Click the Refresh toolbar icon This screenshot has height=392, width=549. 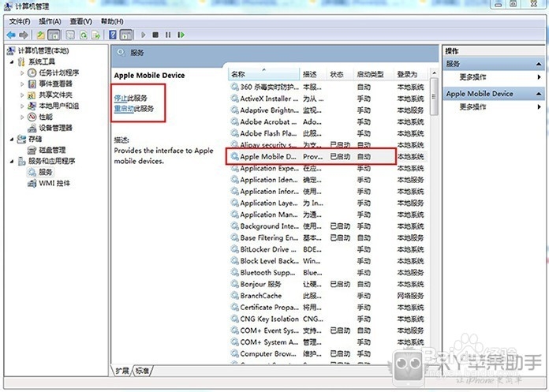(84, 35)
